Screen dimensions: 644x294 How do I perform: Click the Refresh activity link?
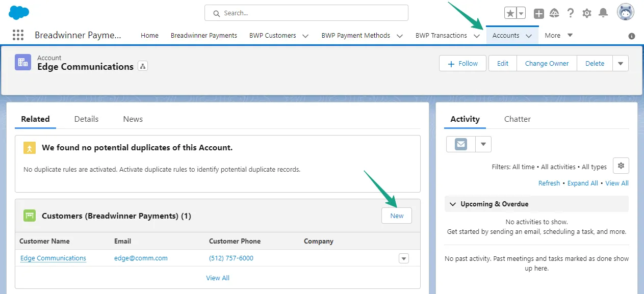coord(549,183)
